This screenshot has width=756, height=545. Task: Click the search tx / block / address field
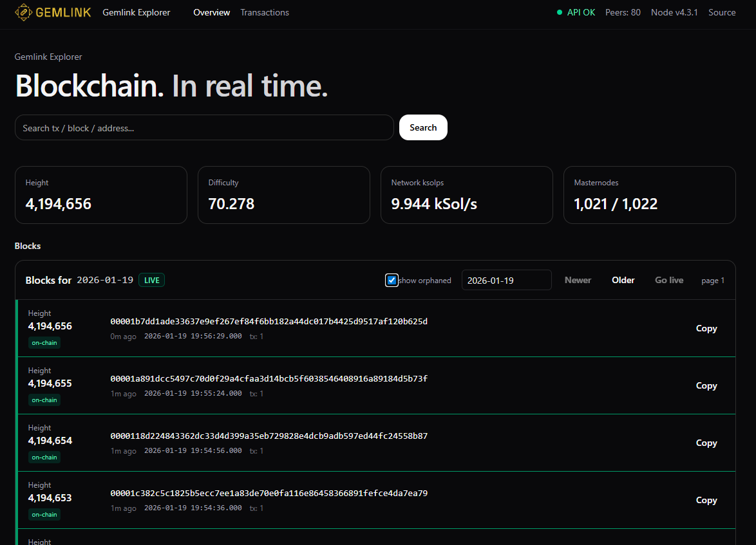(204, 127)
